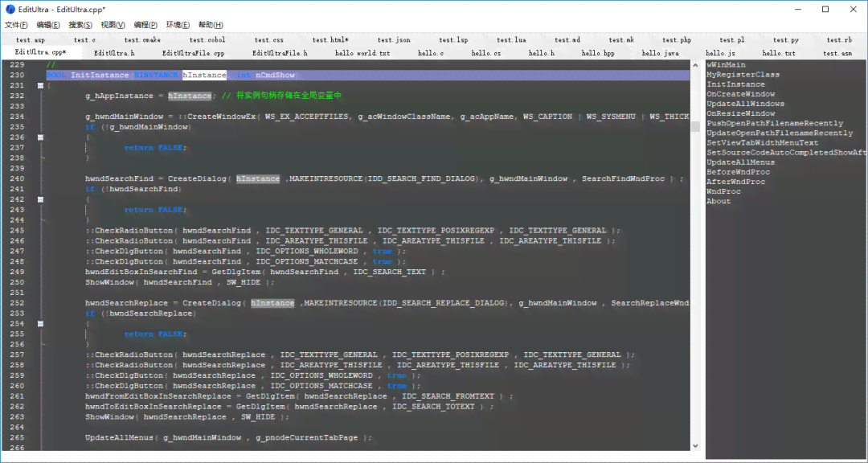Click the EditUltra app icon in title bar
Screen dimensions: 868x463
pyautogui.click(x=10, y=10)
